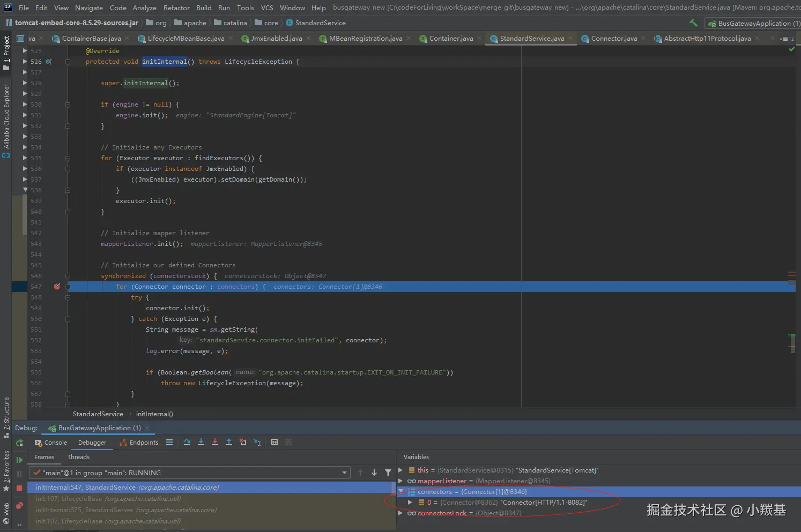
Task: Click the catalina breadcrumb in navigation bar
Action: tap(235, 23)
